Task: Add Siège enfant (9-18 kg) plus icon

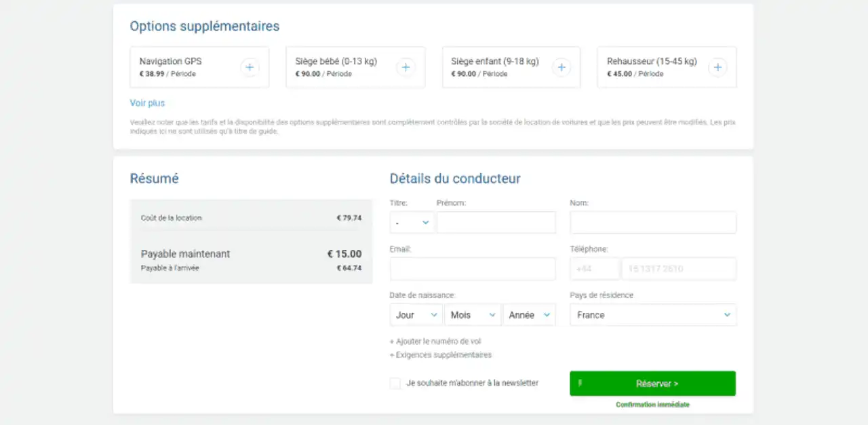Action: click(561, 67)
